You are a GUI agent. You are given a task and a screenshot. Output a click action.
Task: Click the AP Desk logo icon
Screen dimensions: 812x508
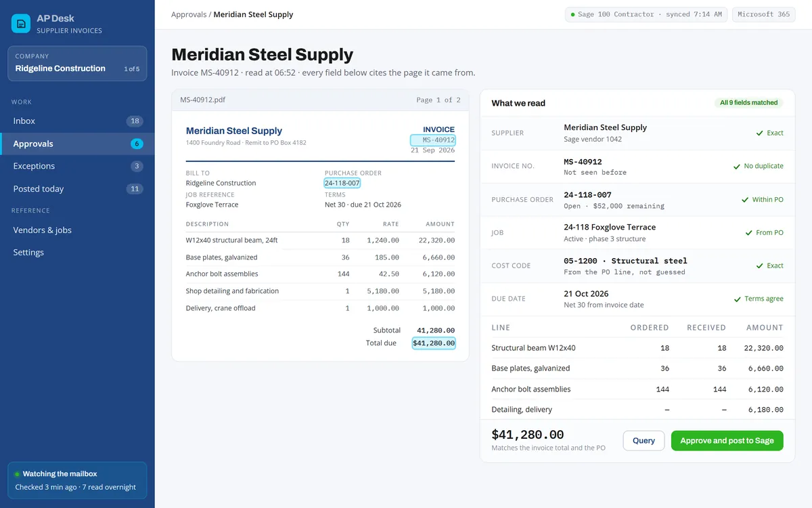(21, 24)
